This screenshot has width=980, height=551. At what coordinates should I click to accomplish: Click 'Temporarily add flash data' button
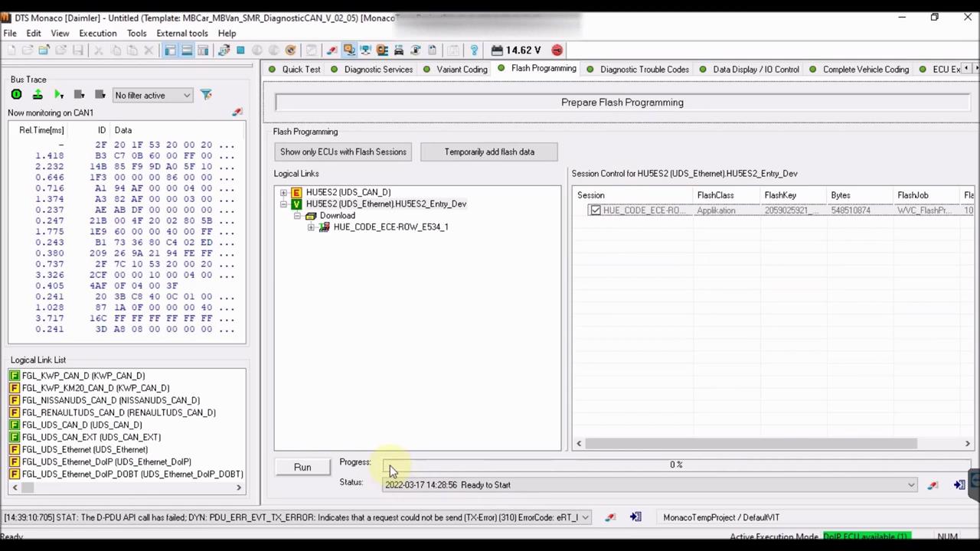point(489,152)
